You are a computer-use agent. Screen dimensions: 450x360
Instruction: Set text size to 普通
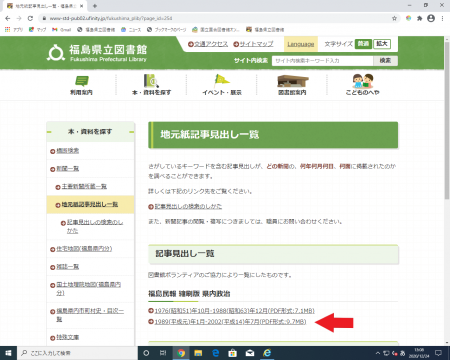(x=363, y=44)
